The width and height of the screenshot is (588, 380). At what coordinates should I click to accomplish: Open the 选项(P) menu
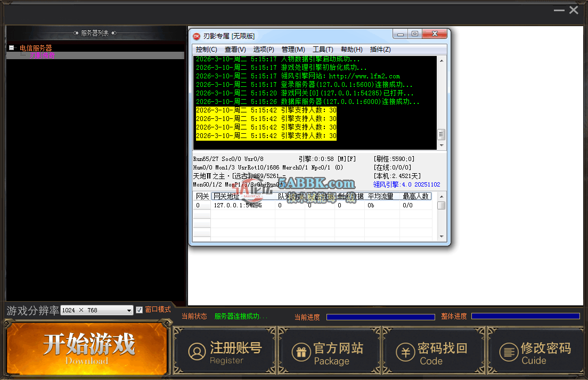(263, 48)
